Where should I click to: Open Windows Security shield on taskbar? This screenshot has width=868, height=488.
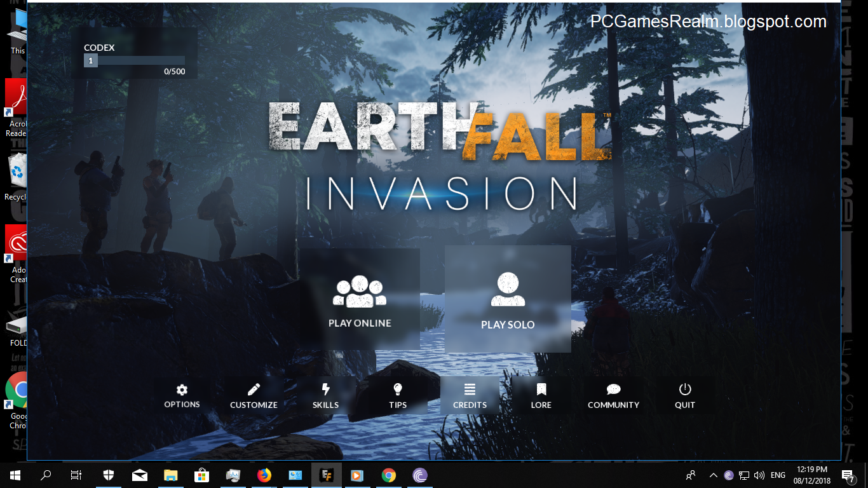[109, 475]
